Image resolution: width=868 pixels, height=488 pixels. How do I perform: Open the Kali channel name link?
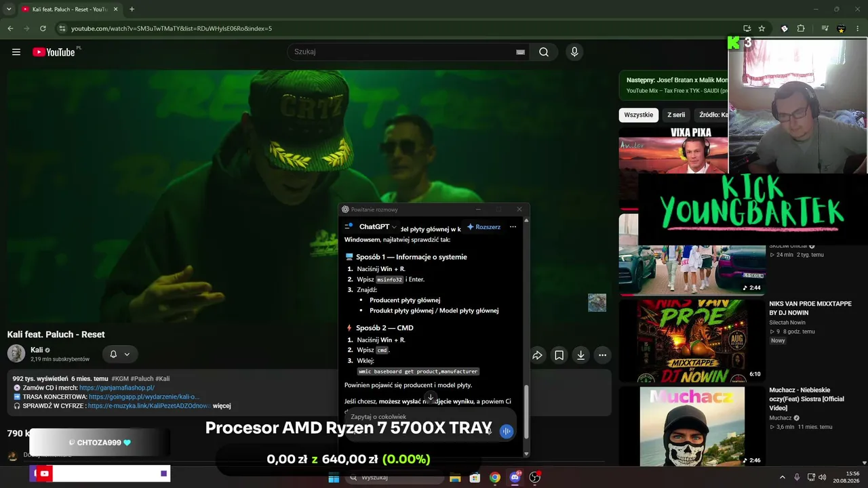pyautogui.click(x=37, y=350)
